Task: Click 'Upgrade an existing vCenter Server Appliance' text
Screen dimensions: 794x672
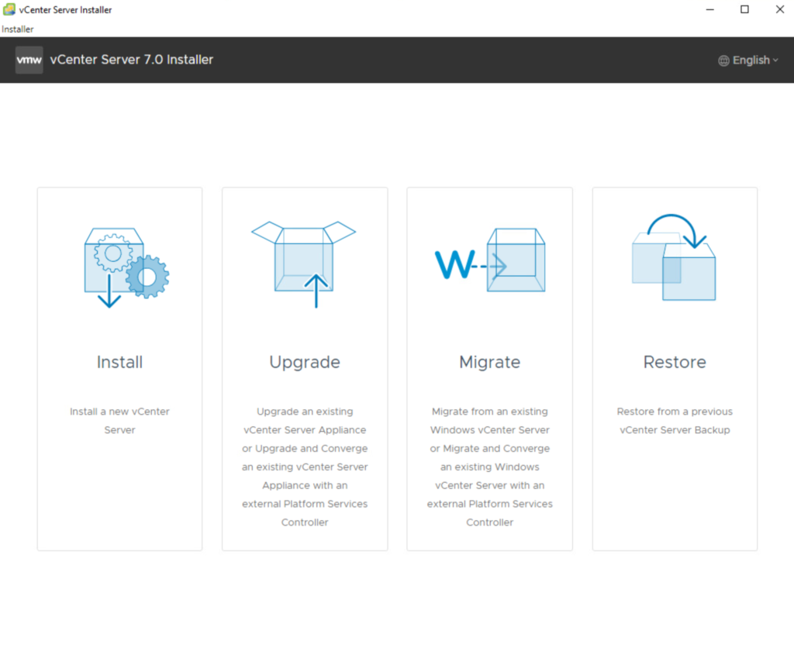Action: (x=304, y=420)
